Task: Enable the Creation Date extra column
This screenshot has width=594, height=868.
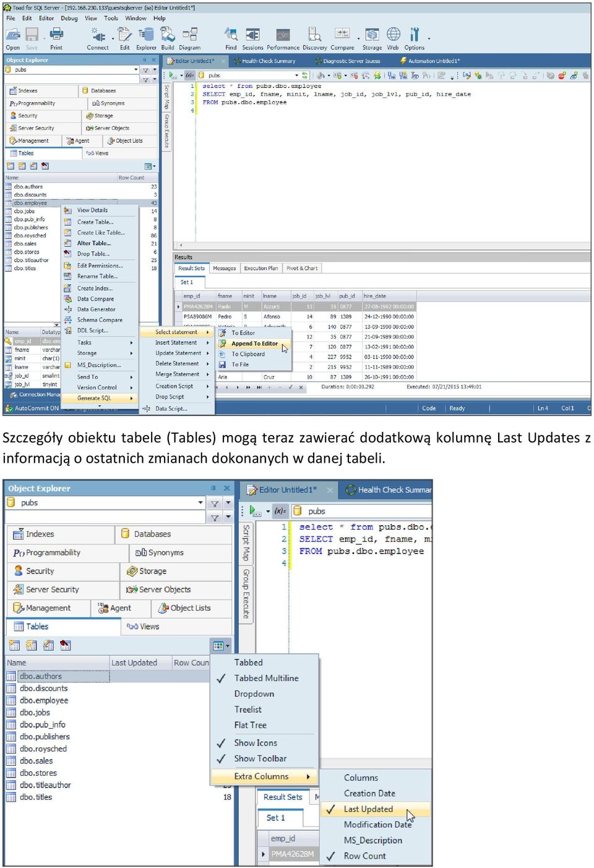Action: click(376, 793)
